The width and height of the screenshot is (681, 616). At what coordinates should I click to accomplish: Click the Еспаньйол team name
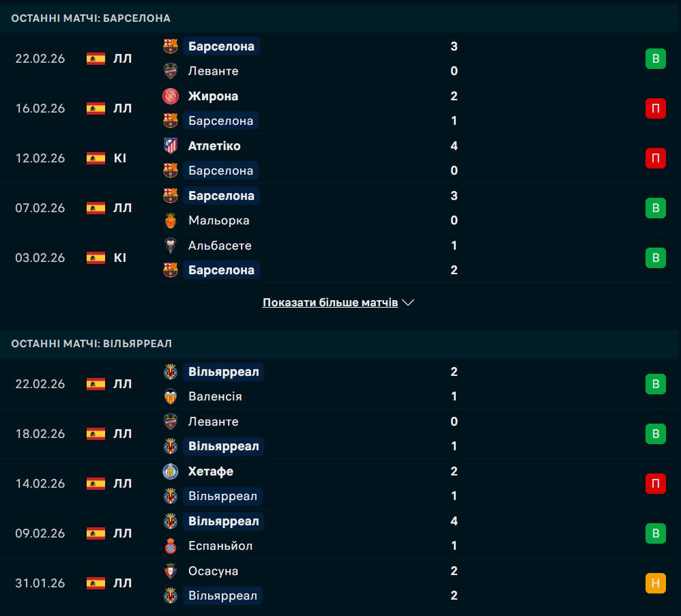tap(220, 546)
